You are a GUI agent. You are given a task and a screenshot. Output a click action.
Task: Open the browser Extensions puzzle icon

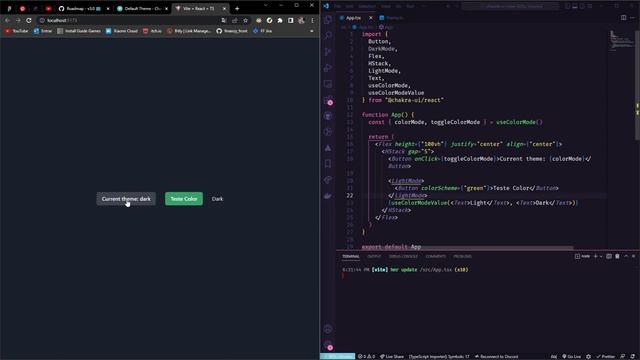280,20
